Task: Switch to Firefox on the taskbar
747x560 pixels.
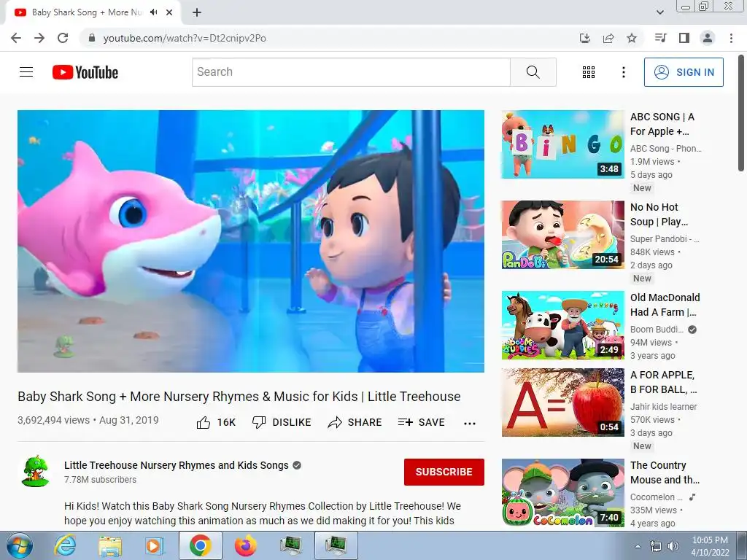Action: point(245,545)
